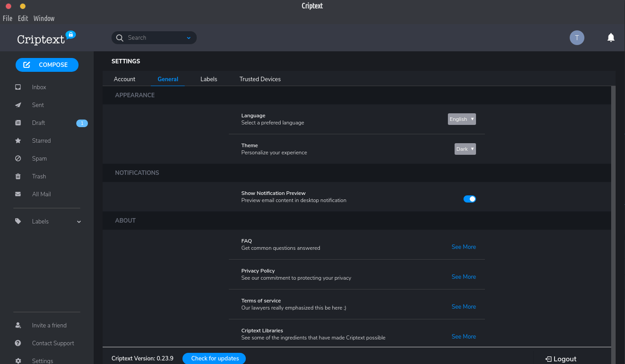Click the notification bell icon
625x364 pixels.
pos(611,38)
